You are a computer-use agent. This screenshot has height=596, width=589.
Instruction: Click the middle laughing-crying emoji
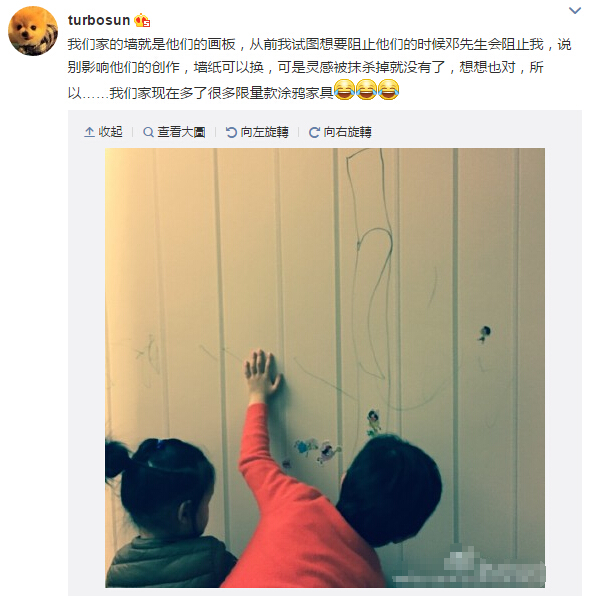[x=366, y=90]
